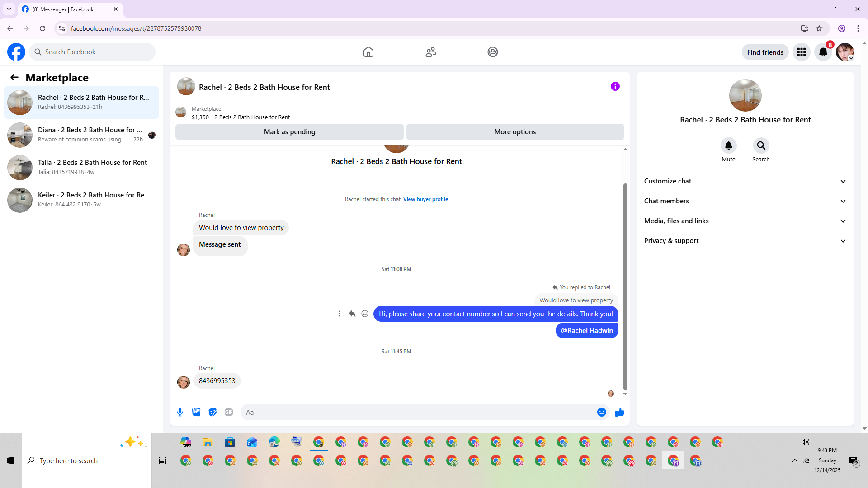The image size is (868, 488).
Task: React to message with smiley icon
Action: coord(365,314)
